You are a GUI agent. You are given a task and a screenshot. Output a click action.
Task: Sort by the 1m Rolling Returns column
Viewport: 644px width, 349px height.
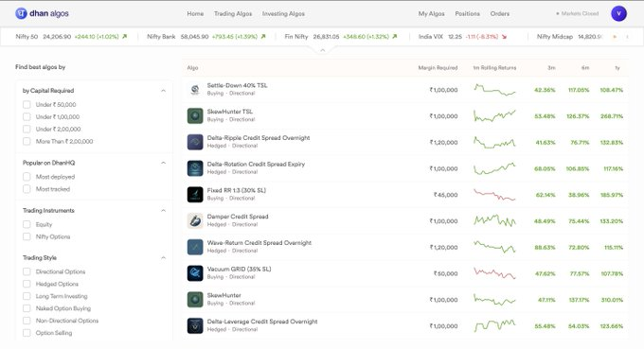pyautogui.click(x=494, y=68)
